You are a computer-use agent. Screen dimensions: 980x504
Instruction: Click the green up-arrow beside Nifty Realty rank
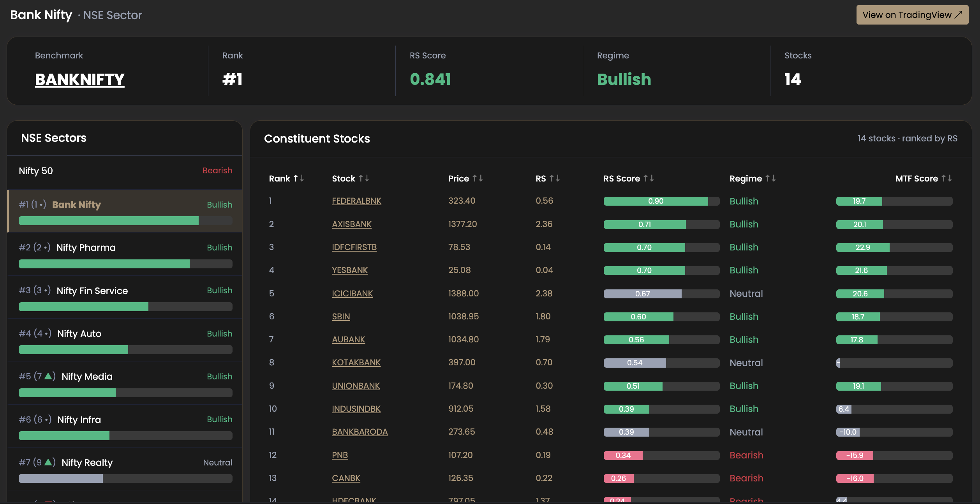[48, 462]
